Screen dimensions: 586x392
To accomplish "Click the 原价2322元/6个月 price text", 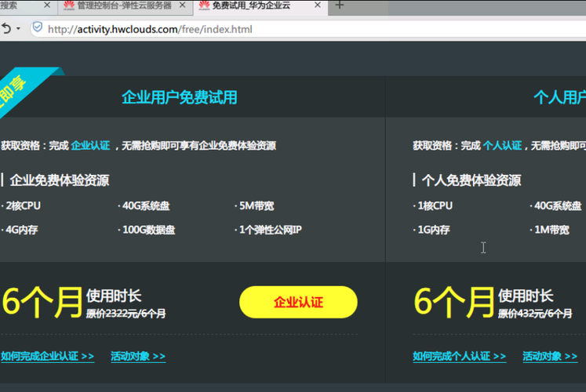I will [x=126, y=314].
